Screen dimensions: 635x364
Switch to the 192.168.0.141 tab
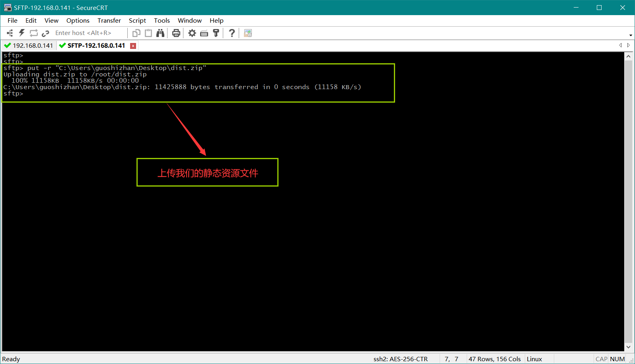point(29,45)
